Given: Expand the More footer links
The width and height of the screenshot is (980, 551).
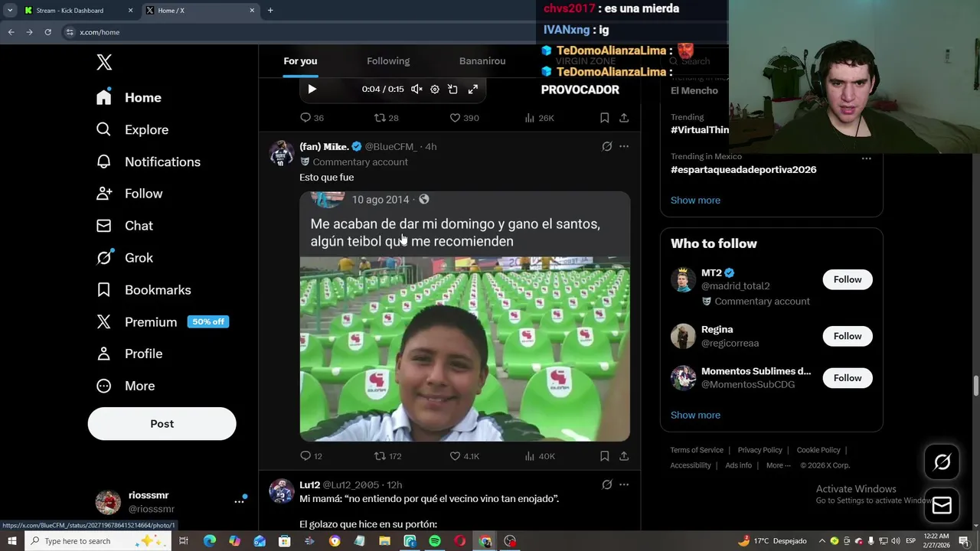Looking at the screenshot, I should (779, 465).
